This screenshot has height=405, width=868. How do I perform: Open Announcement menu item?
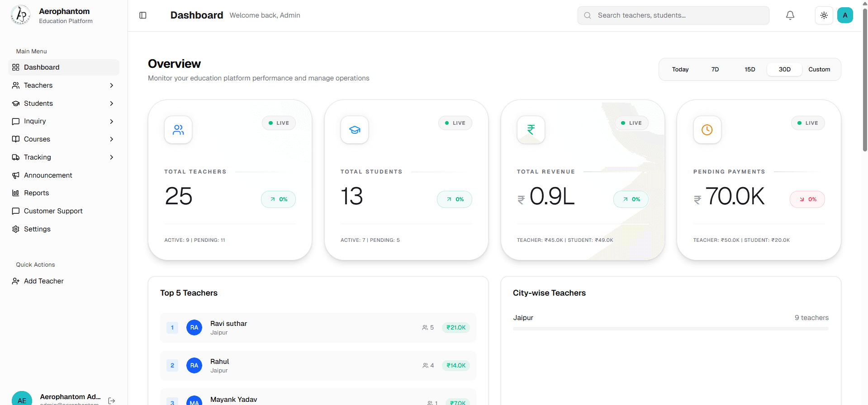pos(64,175)
